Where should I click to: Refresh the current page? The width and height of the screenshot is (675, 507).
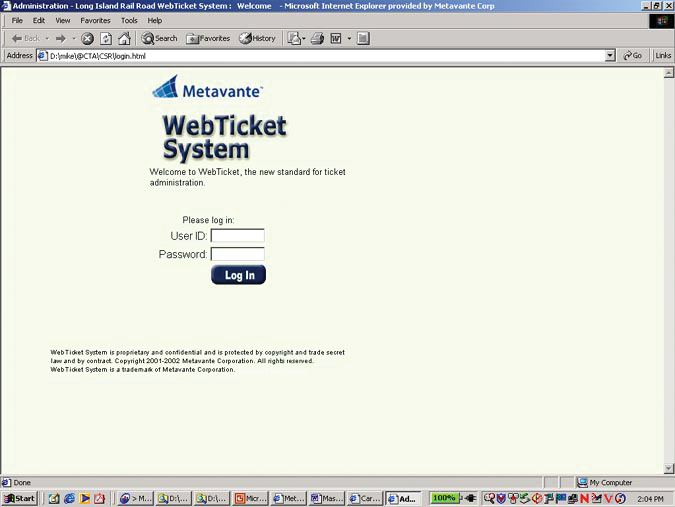pyautogui.click(x=106, y=39)
